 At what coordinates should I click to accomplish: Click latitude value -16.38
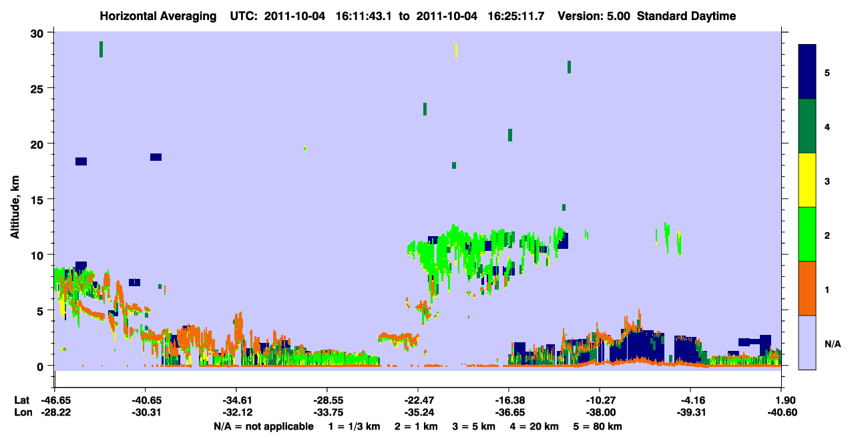point(509,400)
